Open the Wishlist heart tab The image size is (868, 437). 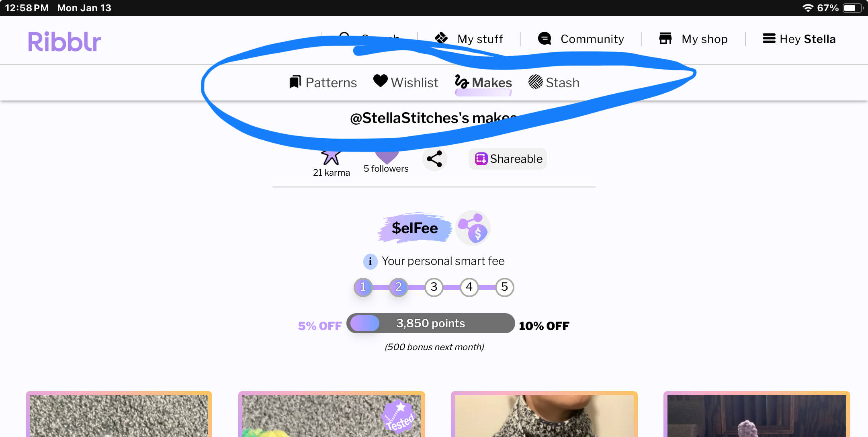pyautogui.click(x=405, y=82)
